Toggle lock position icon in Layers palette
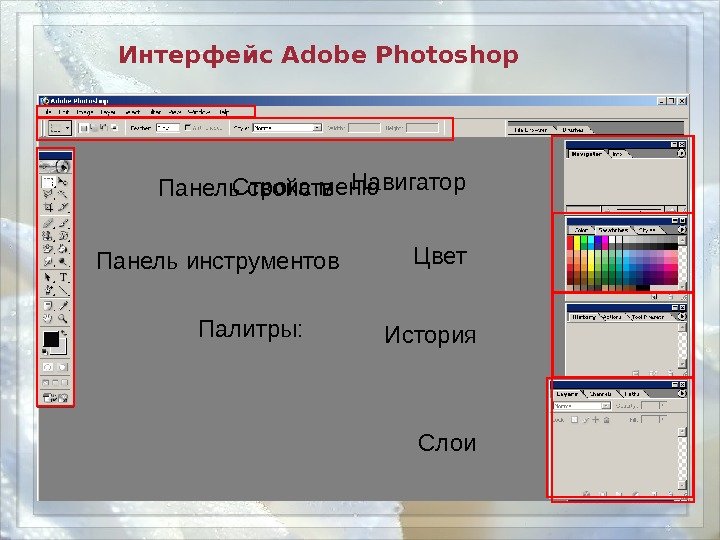The image size is (720, 540). coord(596,420)
